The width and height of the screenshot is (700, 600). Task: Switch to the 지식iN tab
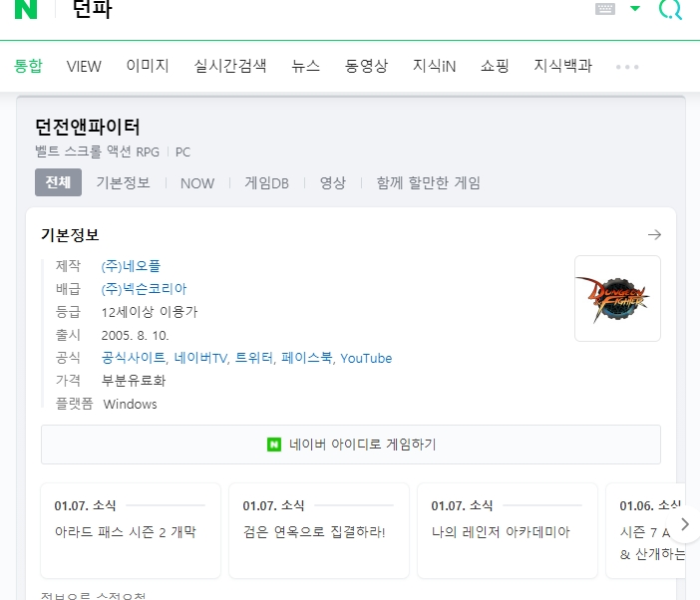(x=434, y=66)
